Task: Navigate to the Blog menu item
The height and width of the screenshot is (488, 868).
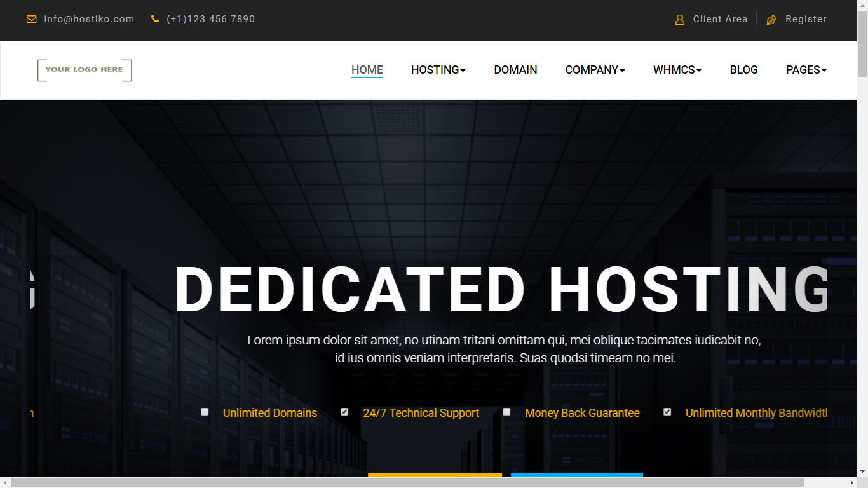Action: click(743, 70)
